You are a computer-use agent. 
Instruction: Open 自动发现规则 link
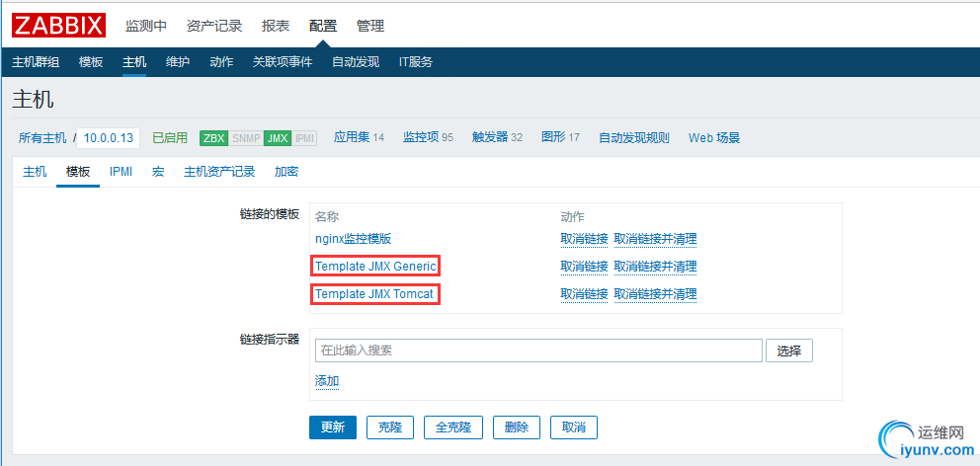[634, 138]
